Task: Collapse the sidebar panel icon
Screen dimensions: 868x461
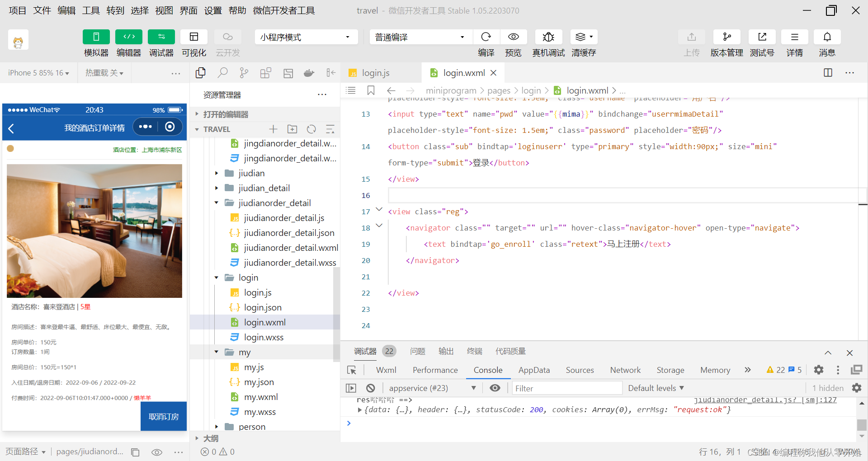Action: [x=331, y=73]
